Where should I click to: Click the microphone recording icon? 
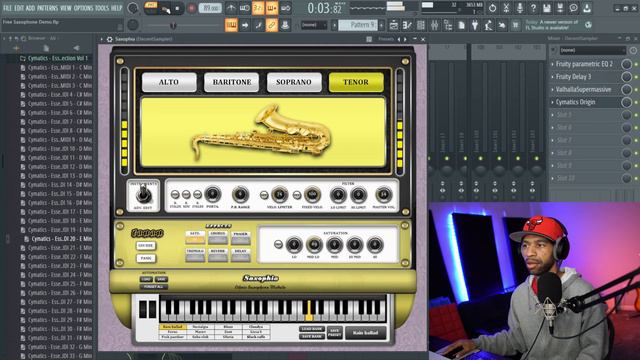click(520, 8)
